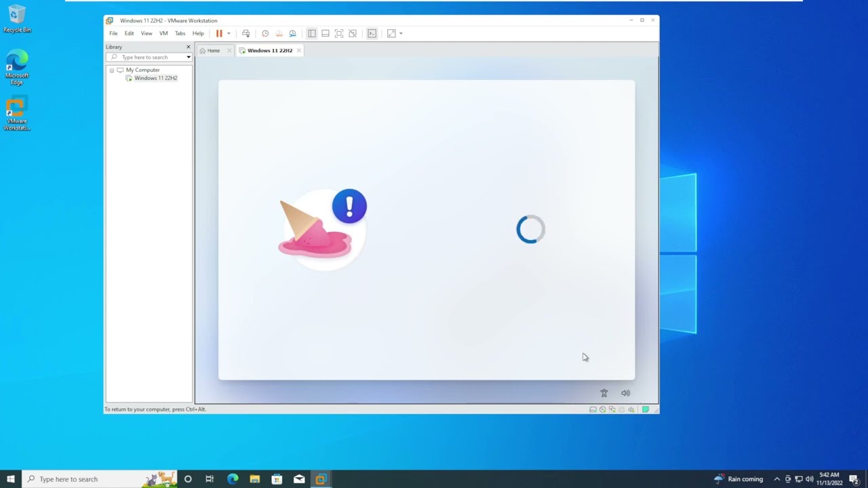The image size is (868, 488).
Task: Open the snapshot manager
Action: (x=292, y=33)
